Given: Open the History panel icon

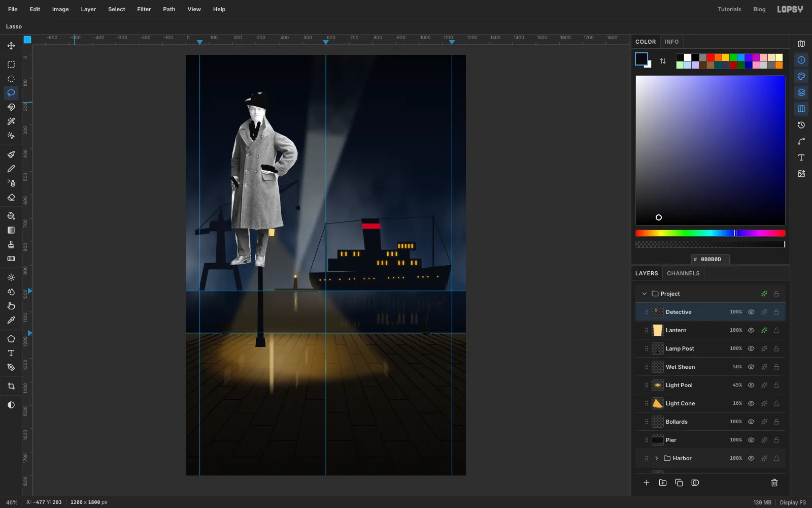Looking at the screenshot, I should click(801, 125).
